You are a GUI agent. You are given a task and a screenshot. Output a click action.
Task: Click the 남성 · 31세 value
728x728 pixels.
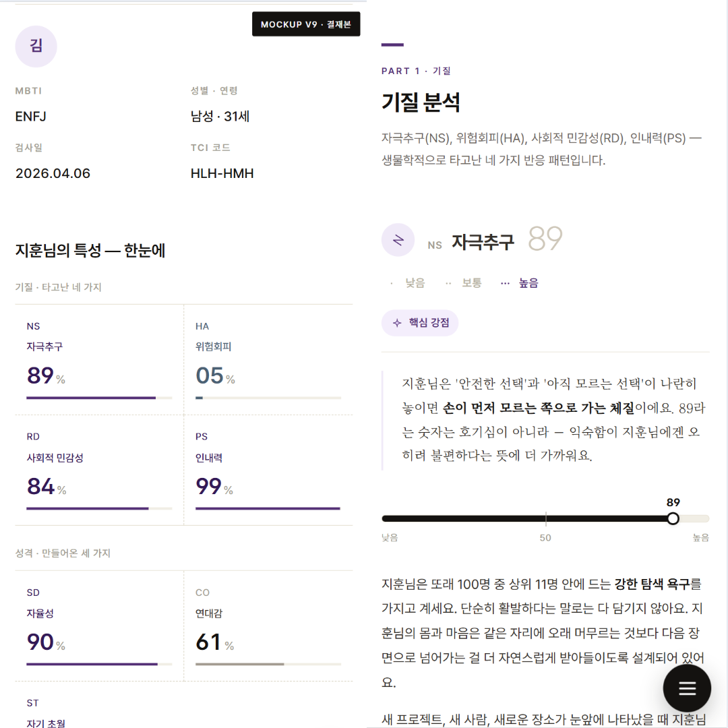tap(220, 117)
